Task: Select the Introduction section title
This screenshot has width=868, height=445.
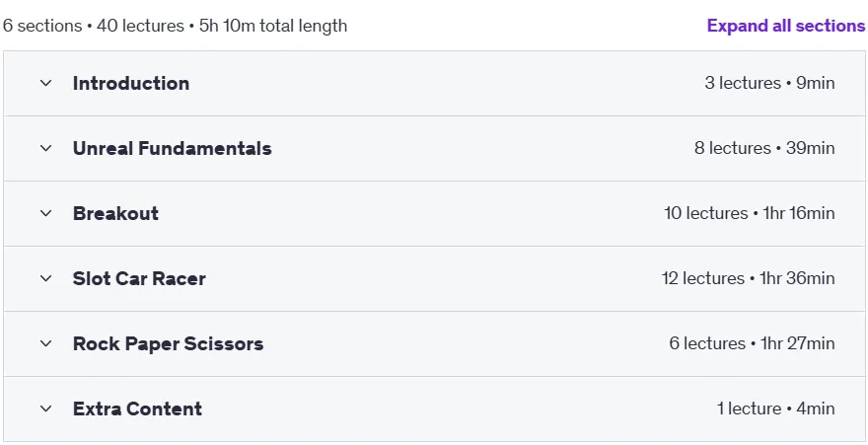Action: click(131, 83)
